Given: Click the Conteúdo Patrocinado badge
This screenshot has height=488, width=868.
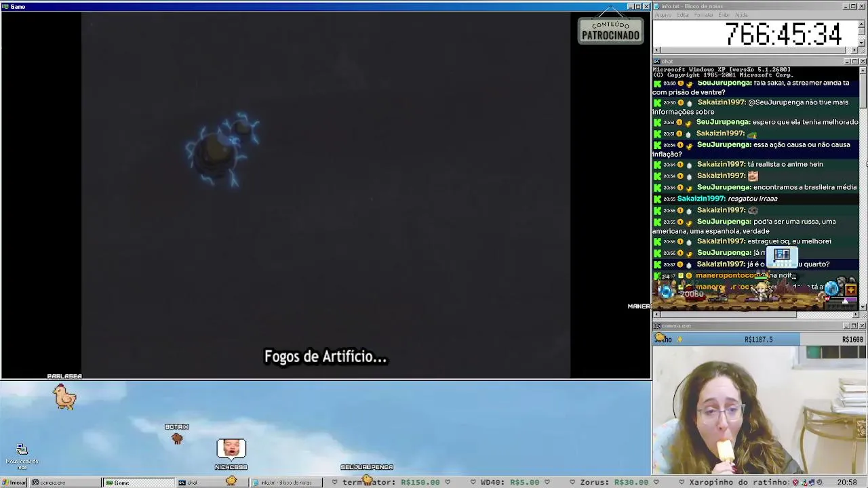Looking at the screenshot, I should [610, 30].
